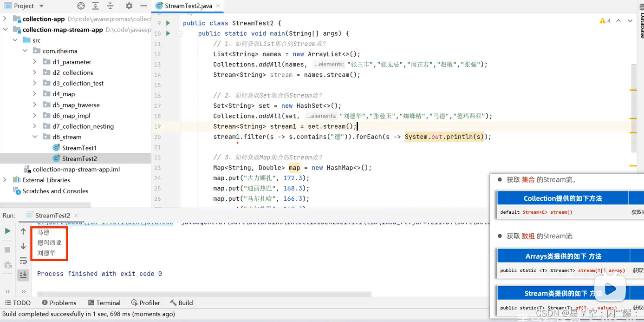Hide the Project tool window
The width and height of the screenshot is (644, 322).
click(143, 6)
